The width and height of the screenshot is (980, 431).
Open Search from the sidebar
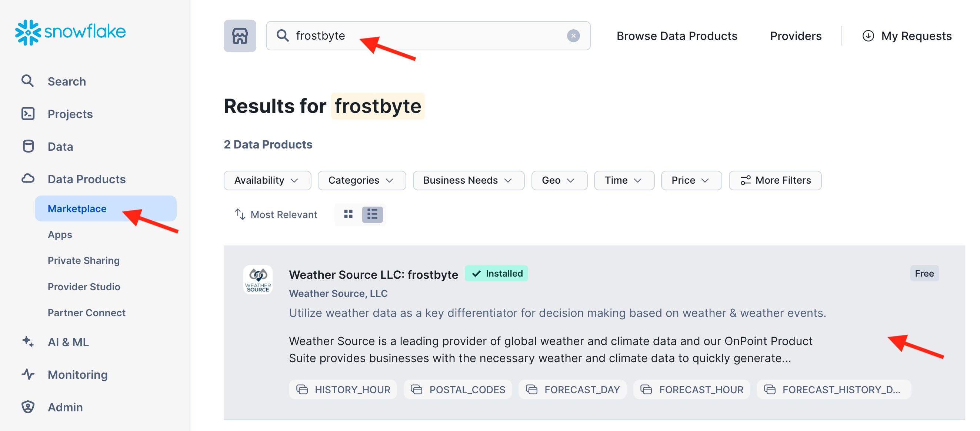pos(67,81)
